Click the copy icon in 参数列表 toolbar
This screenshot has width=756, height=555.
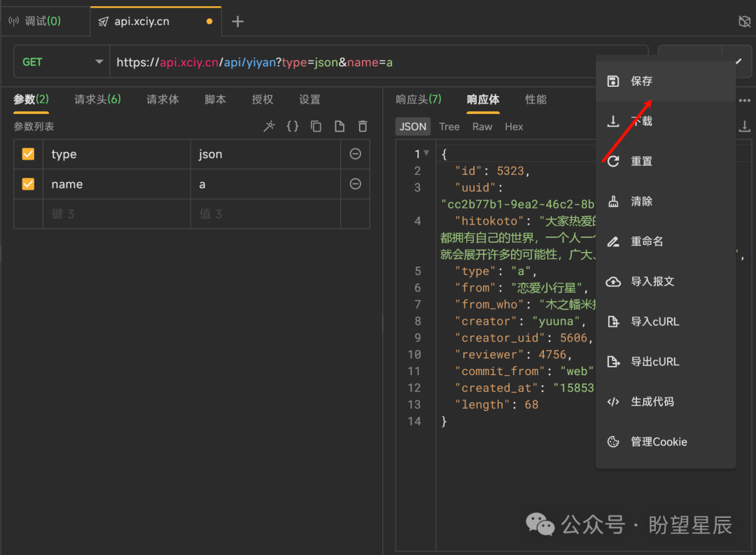[316, 127]
